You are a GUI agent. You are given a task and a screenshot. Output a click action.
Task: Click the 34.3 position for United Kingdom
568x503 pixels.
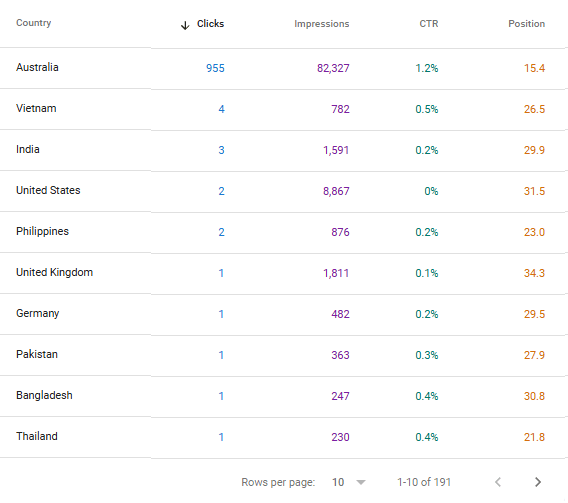534,273
